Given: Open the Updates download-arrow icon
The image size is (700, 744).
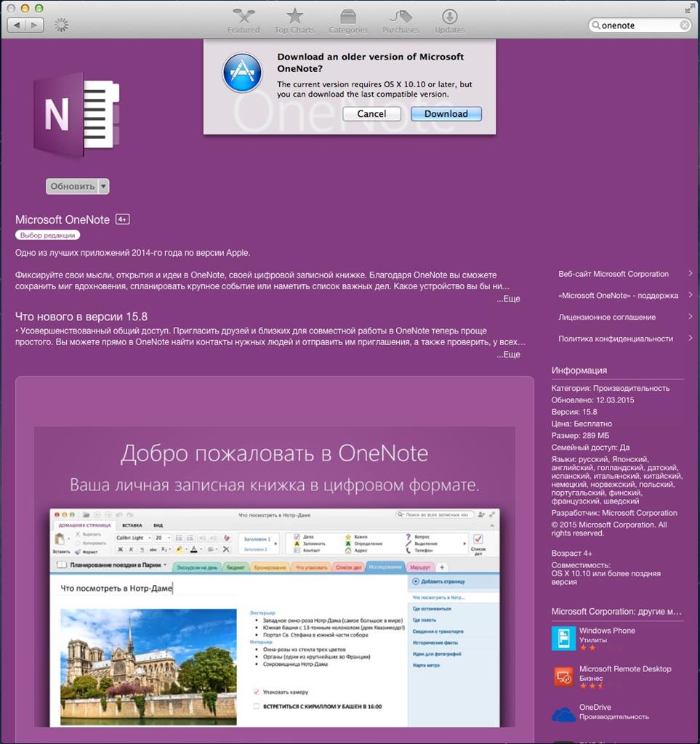Looking at the screenshot, I should 449,17.
